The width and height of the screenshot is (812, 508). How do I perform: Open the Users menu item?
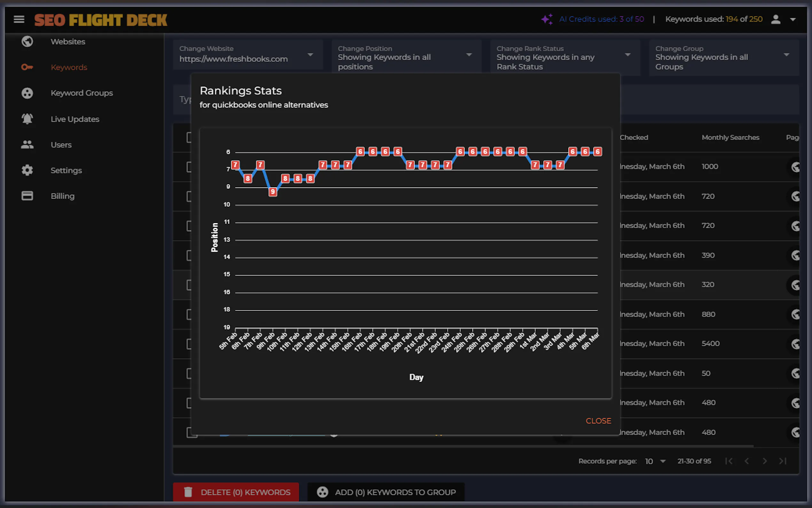click(x=61, y=145)
